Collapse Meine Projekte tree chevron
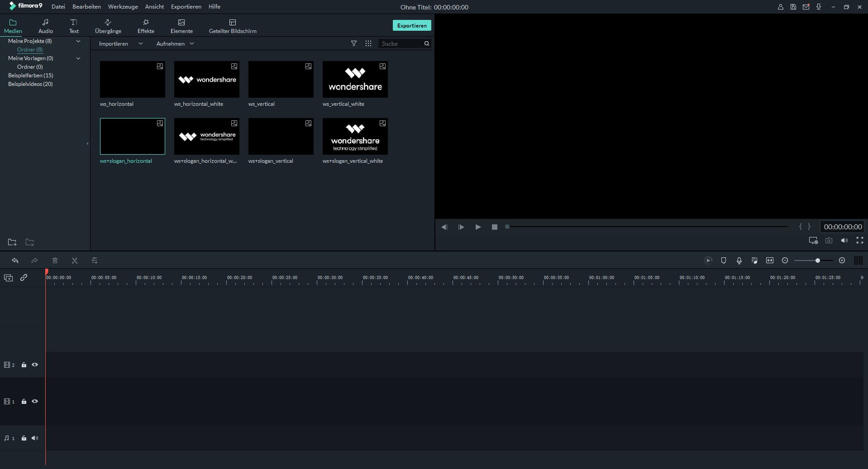Image resolution: width=868 pixels, height=469 pixels. [x=78, y=41]
